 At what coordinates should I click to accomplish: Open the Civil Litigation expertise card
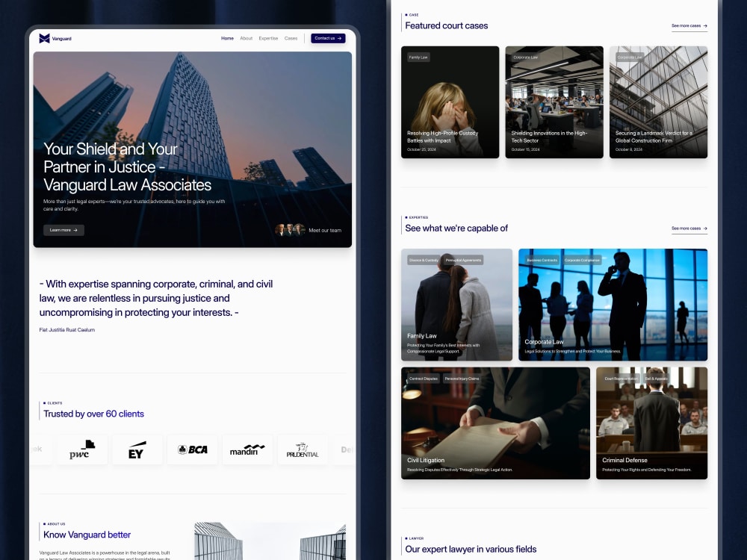coord(495,423)
